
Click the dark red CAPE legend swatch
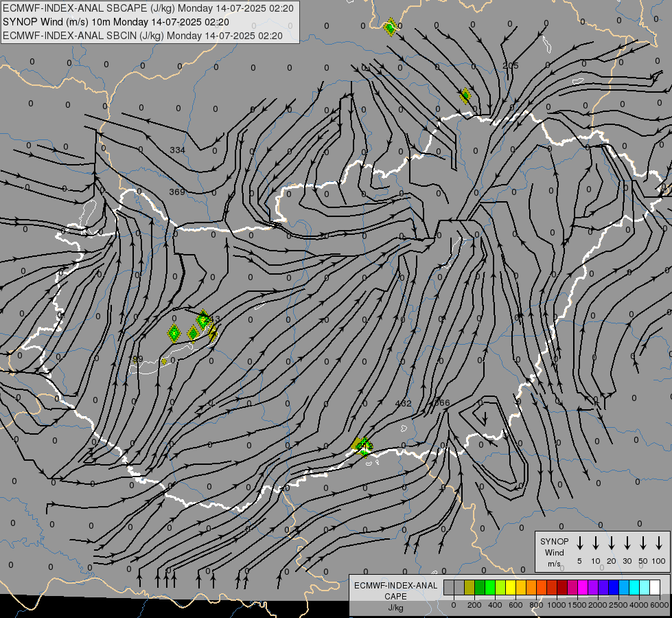click(562, 588)
